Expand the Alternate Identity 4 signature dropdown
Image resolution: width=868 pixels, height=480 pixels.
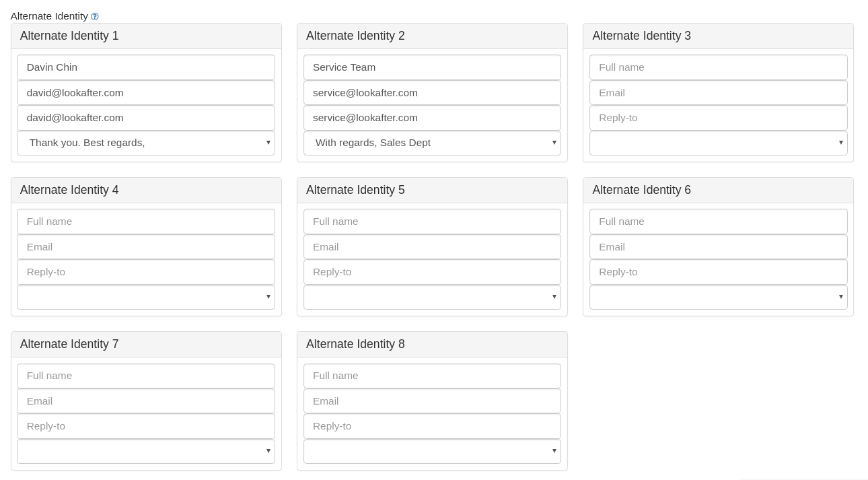[146, 297]
